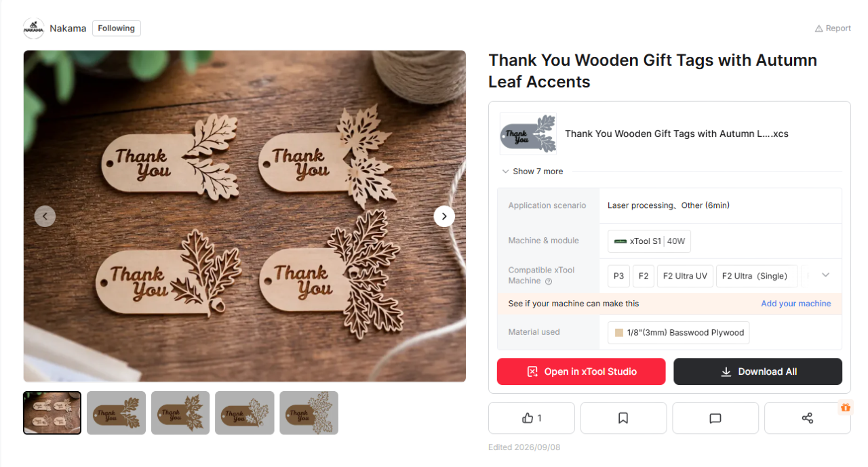Open the comments icon
Image resolution: width=868 pixels, height=467 pixels.
[715, 418]
